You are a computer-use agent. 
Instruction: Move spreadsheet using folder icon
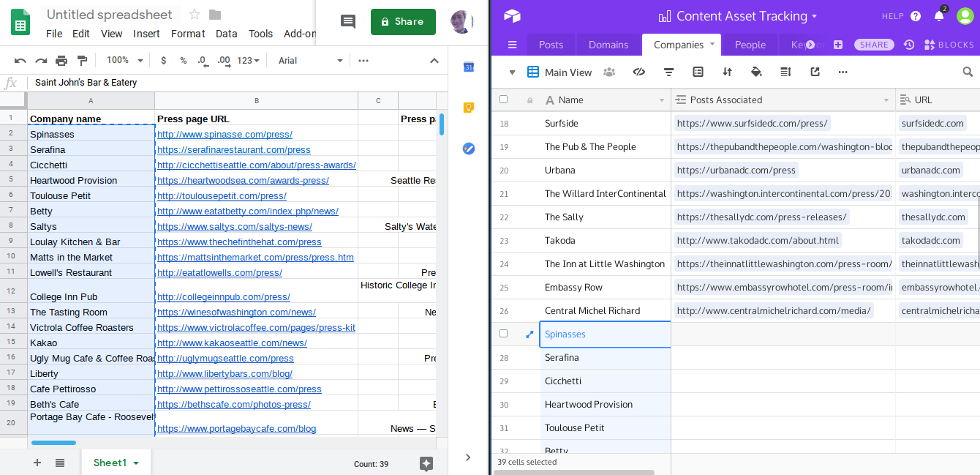[215, 15]
